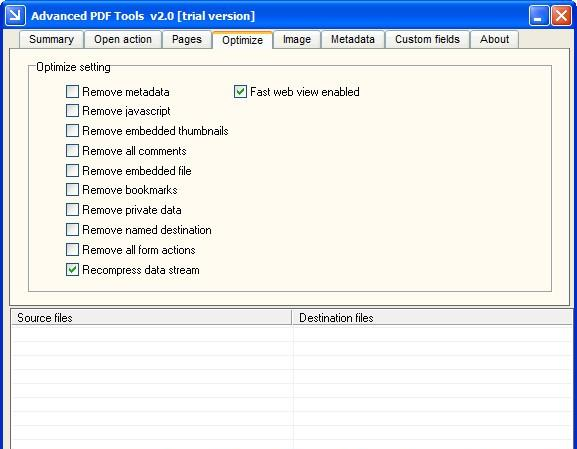
Task: Tick the Remove javascript option
Action: click(x=72, y=111)
